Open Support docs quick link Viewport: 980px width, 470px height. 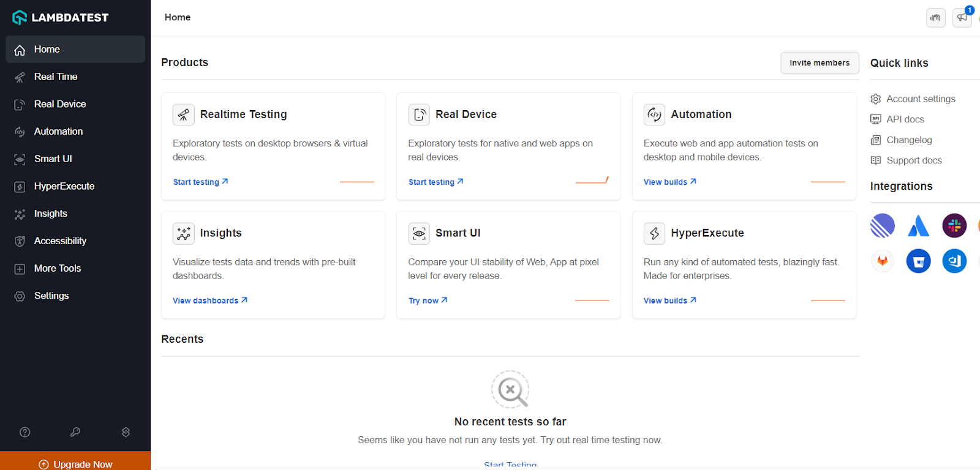pos(907,160)
